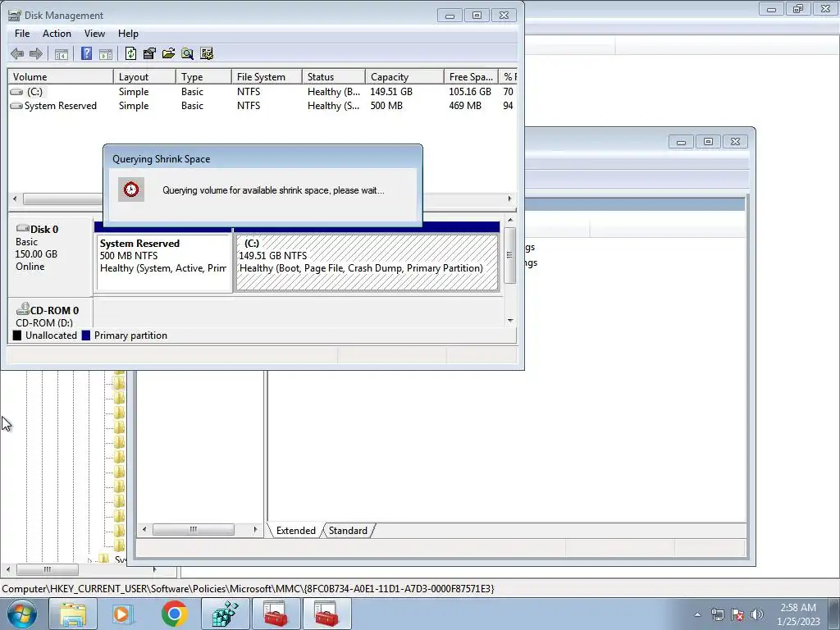Open the Action menu
Image resolution: width=840 pixels, height=630 pixels.
coord(57,33)
